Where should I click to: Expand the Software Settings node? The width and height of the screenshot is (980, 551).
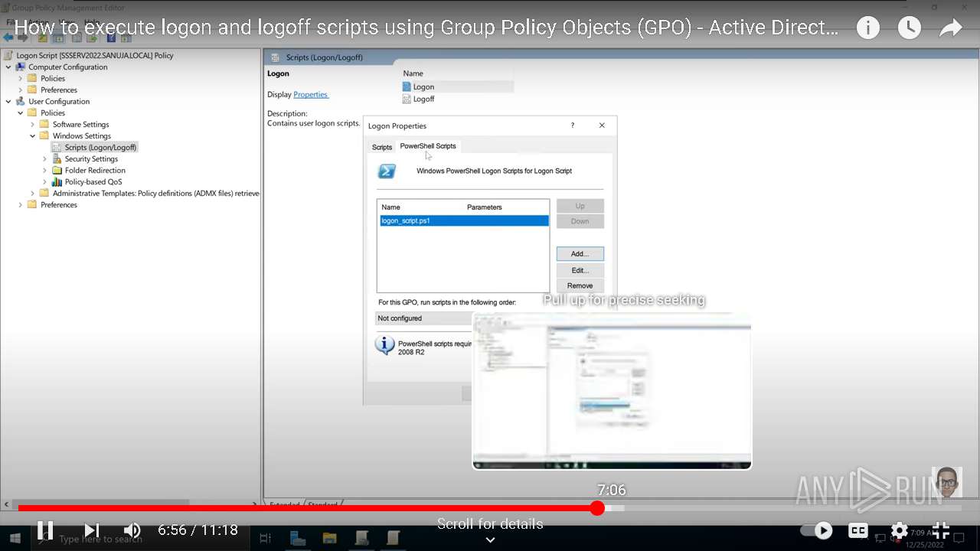coord(33,124)
